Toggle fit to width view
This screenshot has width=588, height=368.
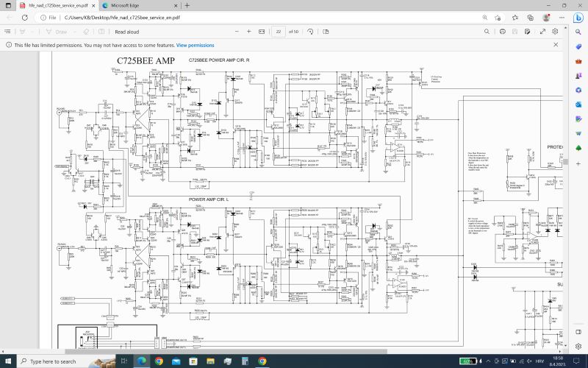click(x=262, y=32)
